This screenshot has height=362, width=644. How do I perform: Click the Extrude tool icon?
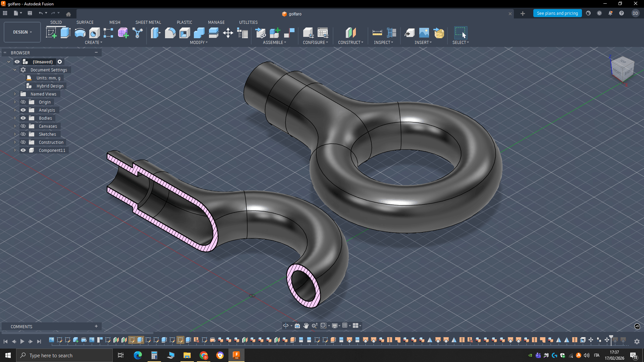coord(65,33)
